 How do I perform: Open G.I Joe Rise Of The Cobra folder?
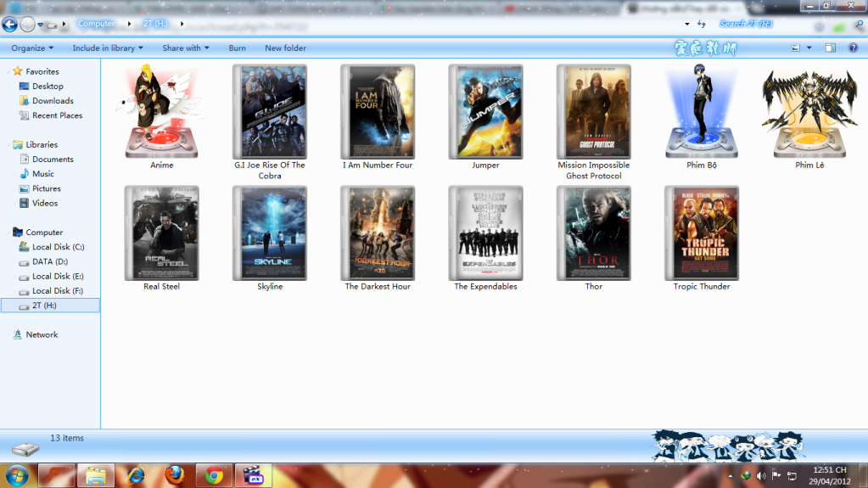point(270,111)
